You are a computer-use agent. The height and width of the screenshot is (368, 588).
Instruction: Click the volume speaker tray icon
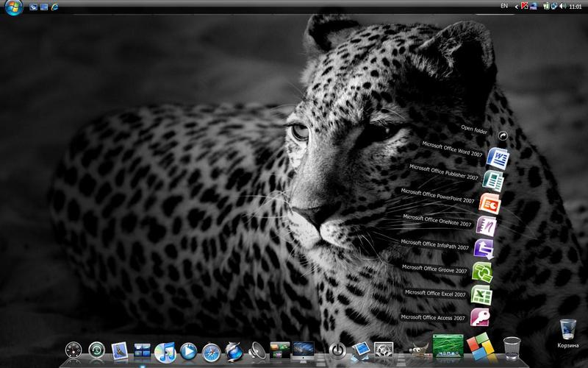(562, 6)
